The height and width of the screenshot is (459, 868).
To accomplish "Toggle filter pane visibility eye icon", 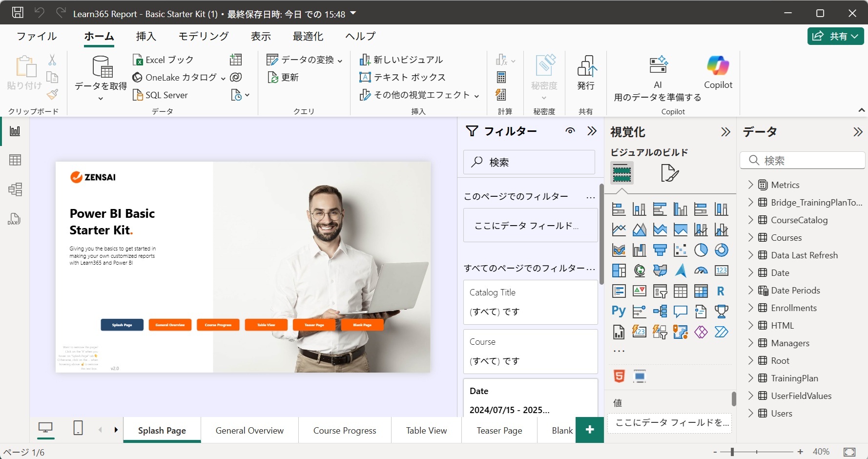I will coord(570,131).
